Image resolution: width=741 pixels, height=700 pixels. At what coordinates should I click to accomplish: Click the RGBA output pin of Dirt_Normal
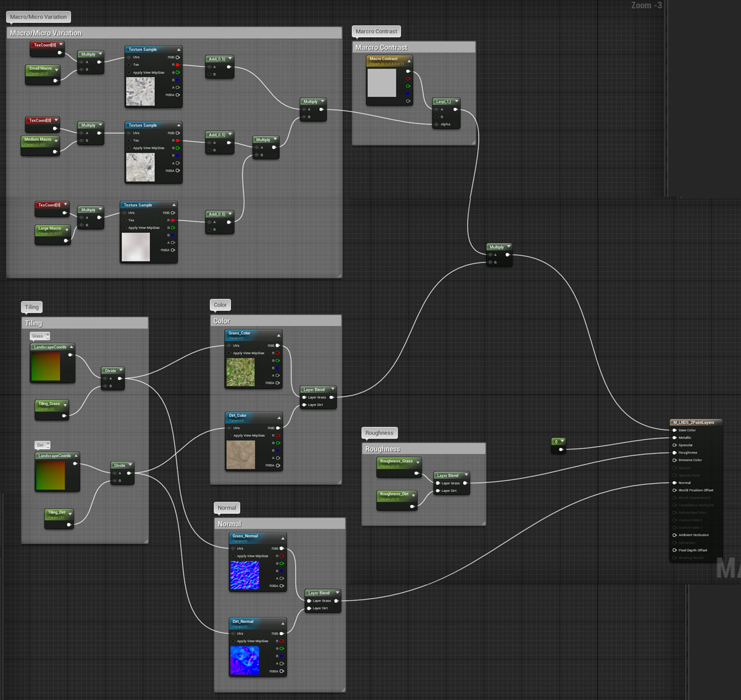point(282,671)
